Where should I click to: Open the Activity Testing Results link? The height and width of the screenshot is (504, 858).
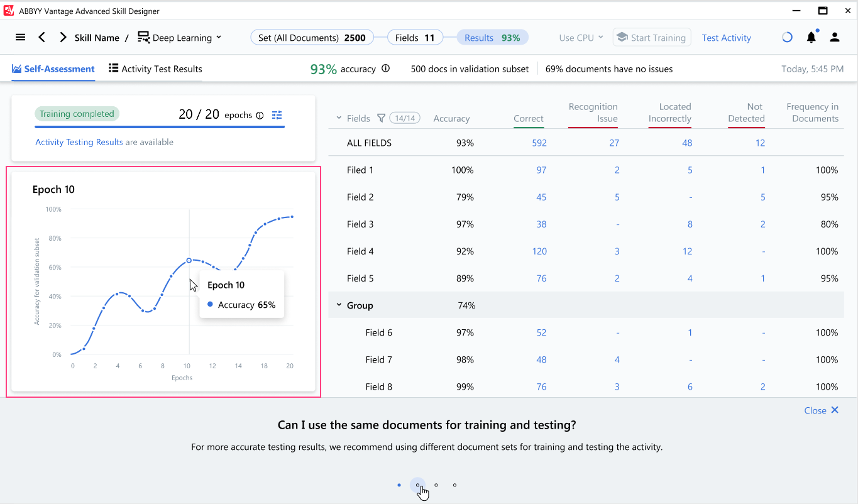click(79, 142)
